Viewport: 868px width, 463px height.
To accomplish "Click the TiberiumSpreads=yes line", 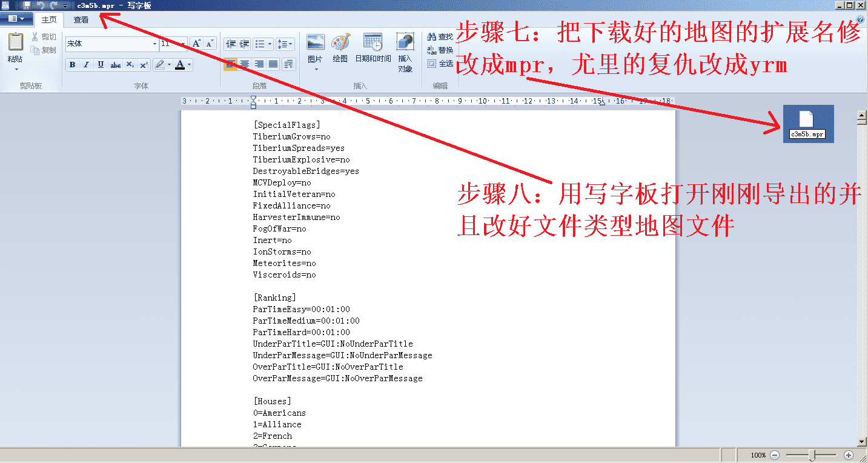I will pos(299,148).
